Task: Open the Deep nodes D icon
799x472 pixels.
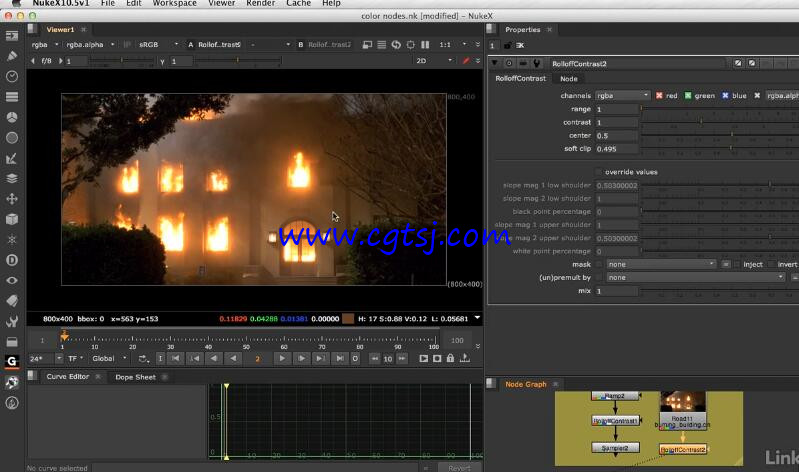Action: pyautogui.click(x=12, y=260)
